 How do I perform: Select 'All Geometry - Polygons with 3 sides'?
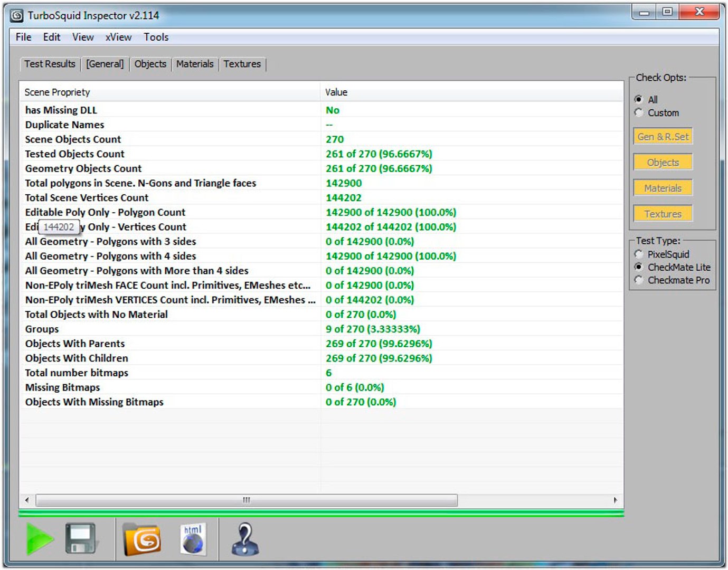[x=322, y=241]
